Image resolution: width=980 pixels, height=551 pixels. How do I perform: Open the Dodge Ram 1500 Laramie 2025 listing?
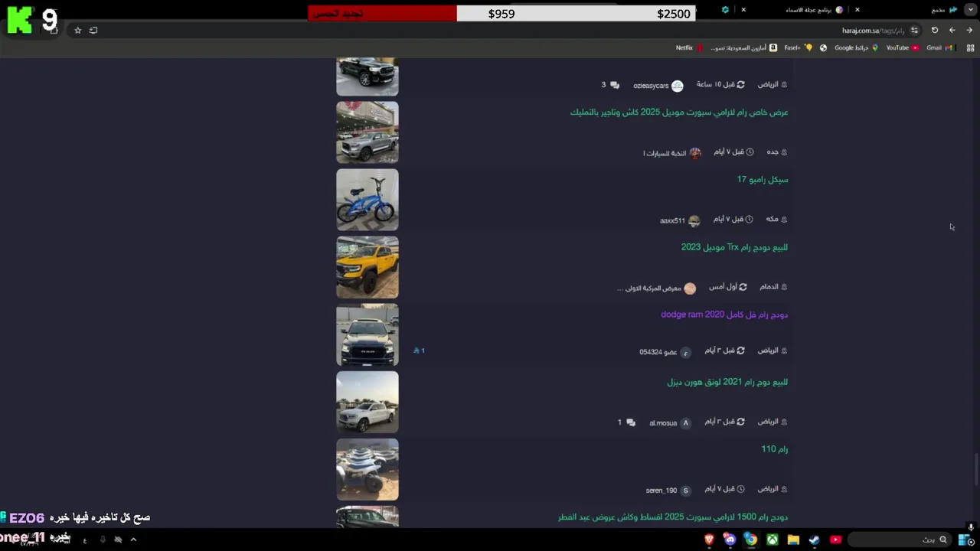673,517
